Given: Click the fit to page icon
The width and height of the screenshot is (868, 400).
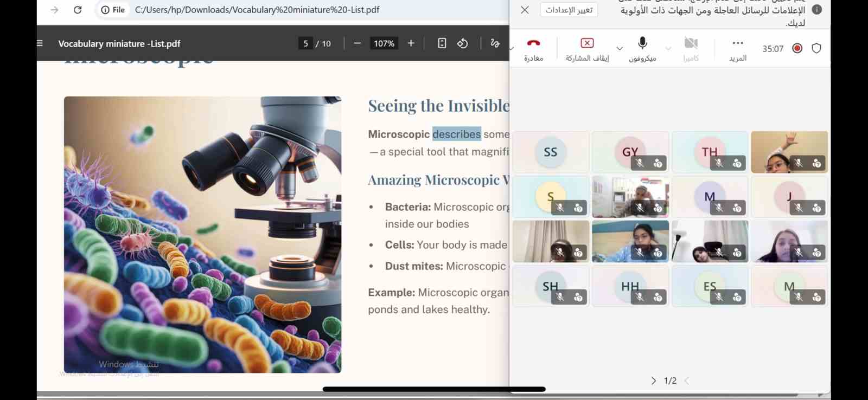Looking at the screenshot, I should coord(442,43).
